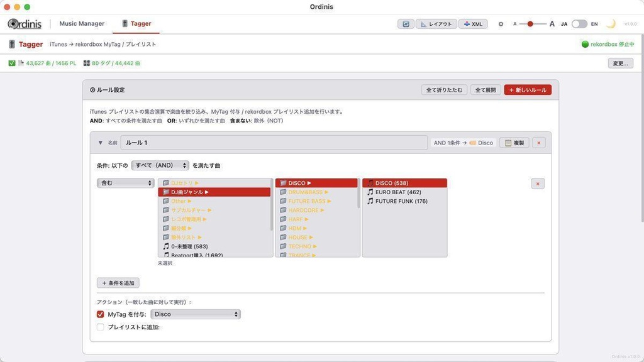Toggle dark mode with the moon icon
The height and width of the screenshot is (362, 644).
click(x=611, y=24)
